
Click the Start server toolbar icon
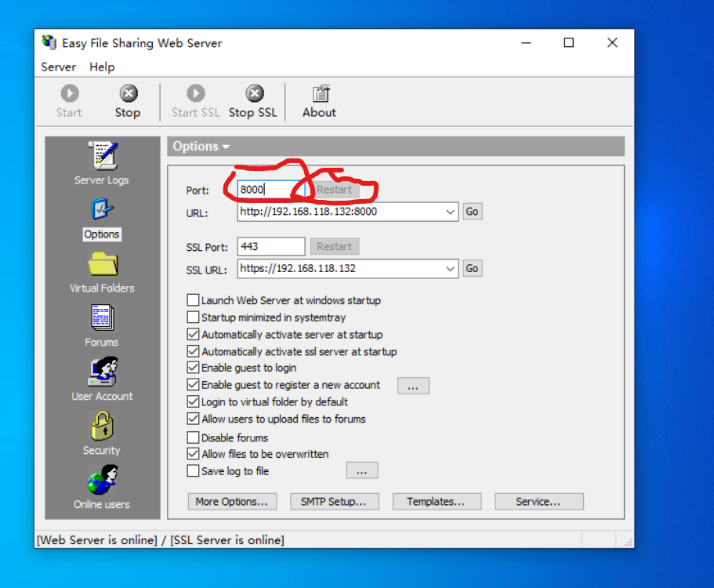(x=69, y=101)
